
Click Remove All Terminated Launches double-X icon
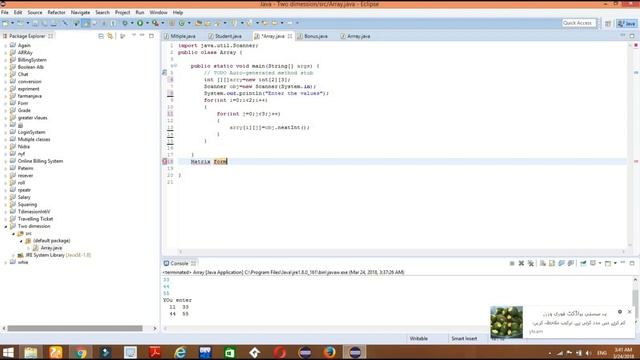tap(531, 263)
